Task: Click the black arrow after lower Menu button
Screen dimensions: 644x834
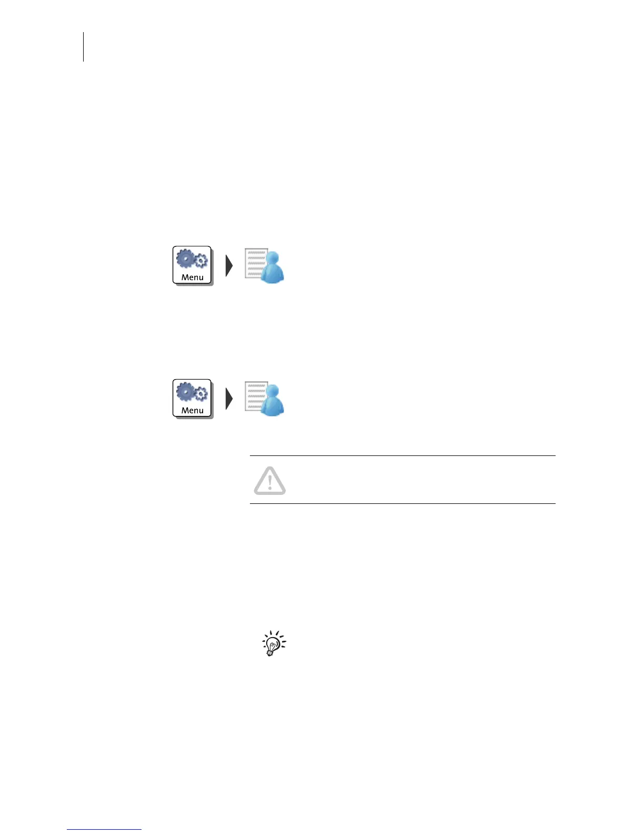Action: pos(229,399)
